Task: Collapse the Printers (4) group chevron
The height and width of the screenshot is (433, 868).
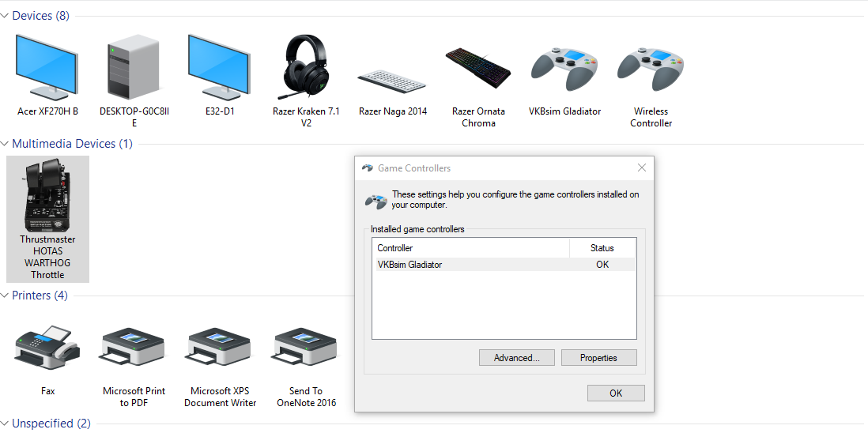Action: point(5,296)
